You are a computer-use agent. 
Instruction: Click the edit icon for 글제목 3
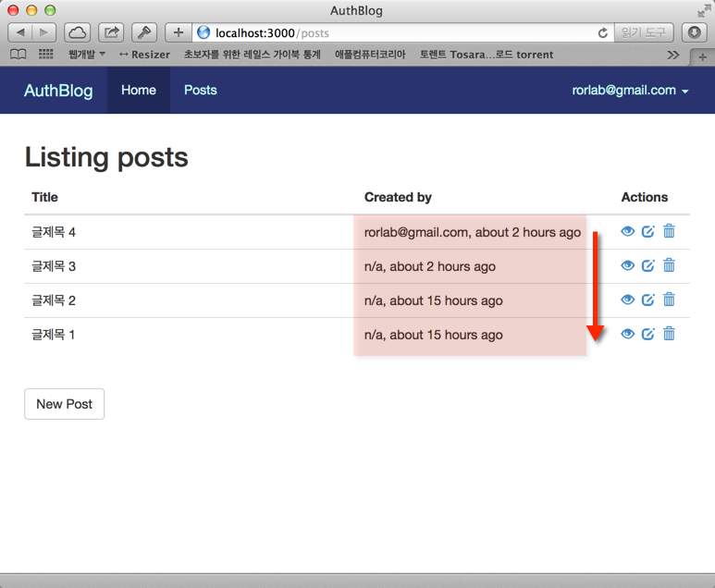pos(648,265)
